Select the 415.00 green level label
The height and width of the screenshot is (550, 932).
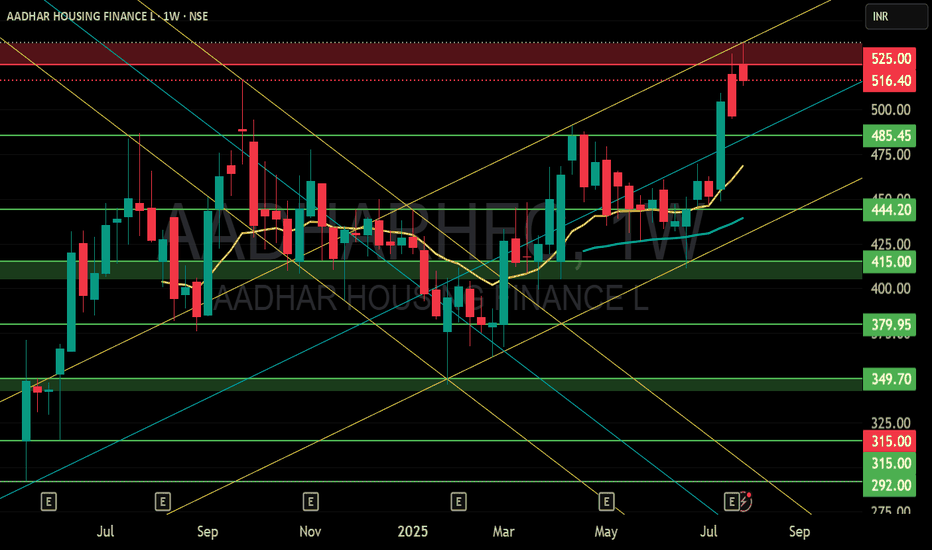coord(890,262)
